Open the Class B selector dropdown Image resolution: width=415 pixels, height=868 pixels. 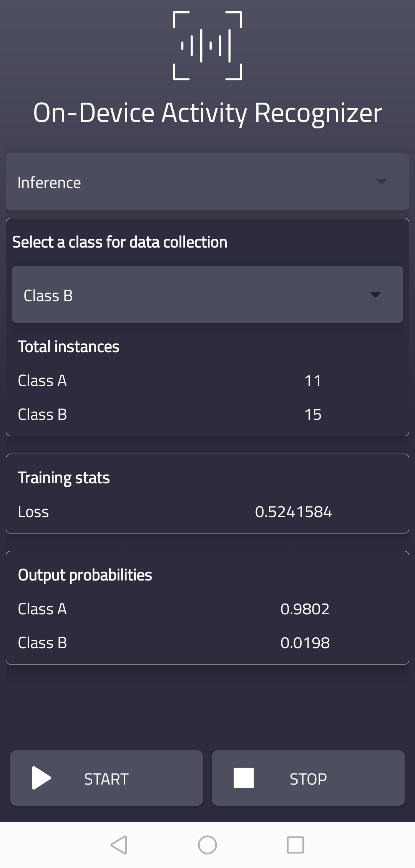(x=207, y=294)
